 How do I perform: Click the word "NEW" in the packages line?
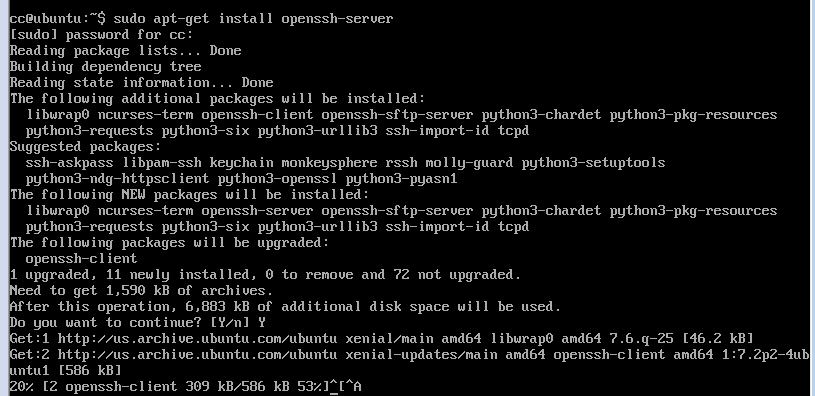pyautogui.click(x=133, y=195)
